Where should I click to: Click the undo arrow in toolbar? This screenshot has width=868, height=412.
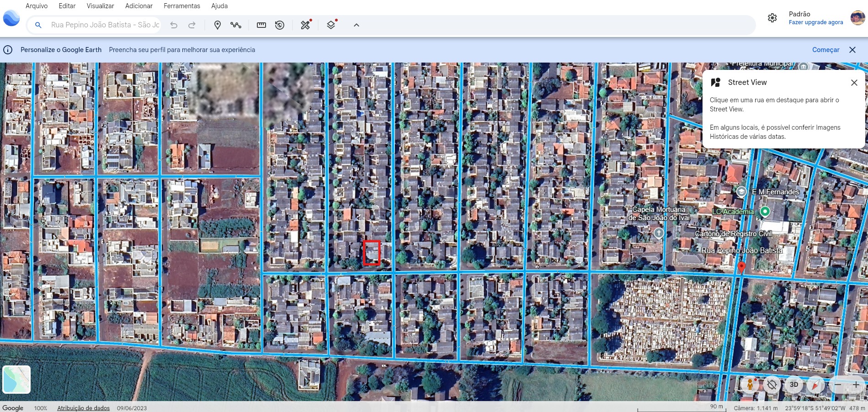point(174,25)
